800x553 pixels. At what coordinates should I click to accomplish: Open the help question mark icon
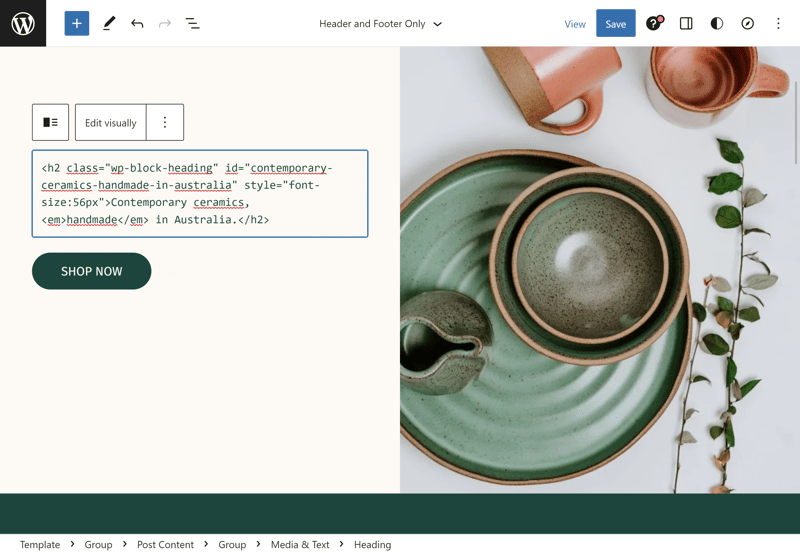click(x=655, y=23)
